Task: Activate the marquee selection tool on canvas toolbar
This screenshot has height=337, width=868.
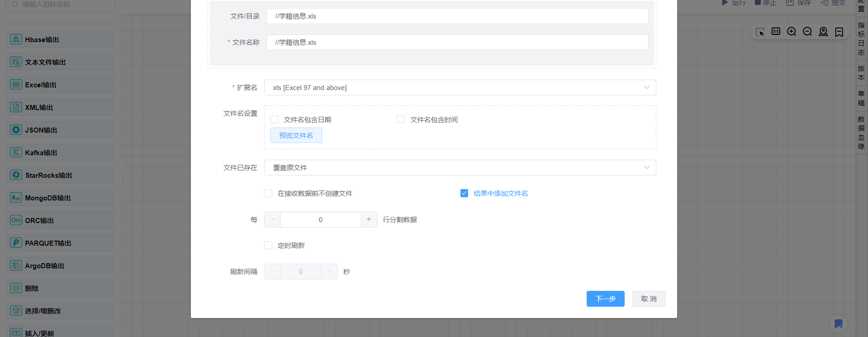Action: (x=760, y=32)
